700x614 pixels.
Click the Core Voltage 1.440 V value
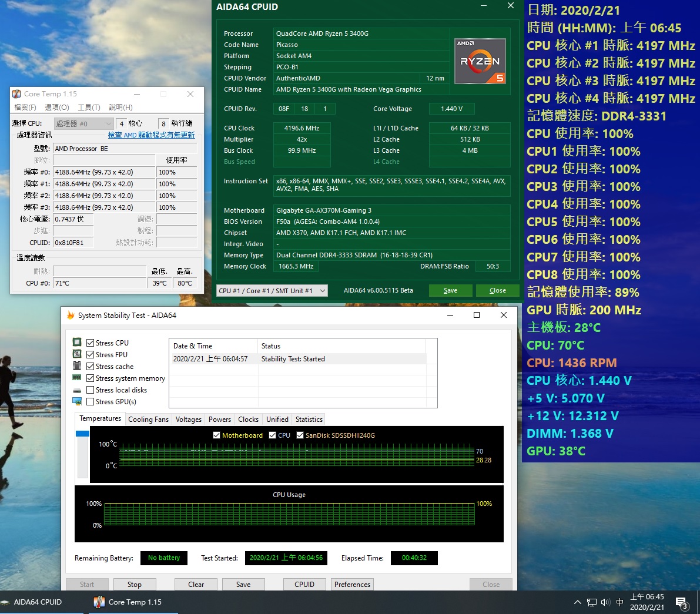451,109
